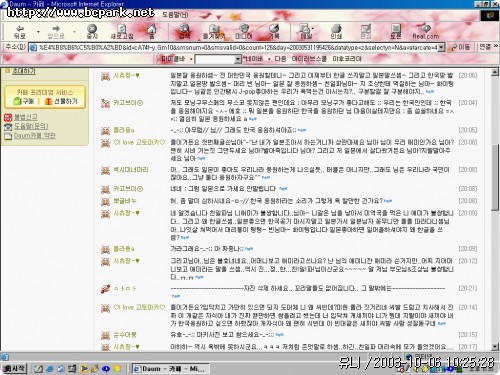Click 몰라용a avatar icon at 20:05 comment
500x375 pixels.
tap(105, 130)
